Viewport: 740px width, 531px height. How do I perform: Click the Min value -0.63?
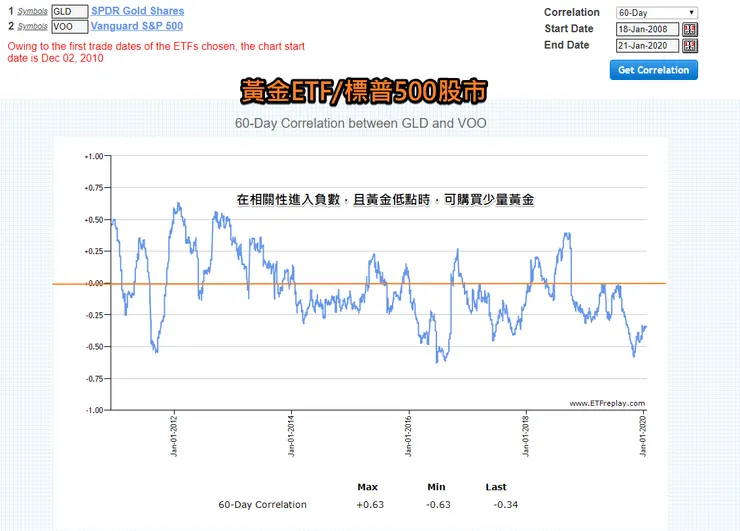[438, 505]
